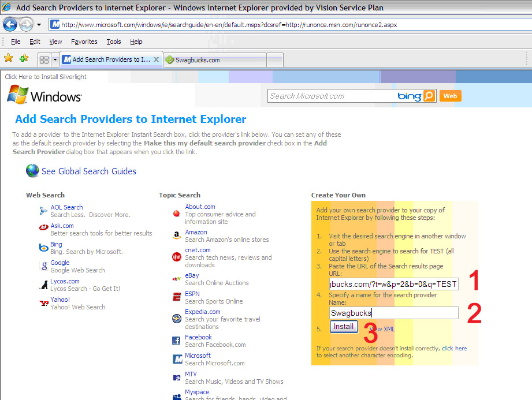
Task: Open the Tools menu
Action: pyautogui.click(x=114, y=42)
